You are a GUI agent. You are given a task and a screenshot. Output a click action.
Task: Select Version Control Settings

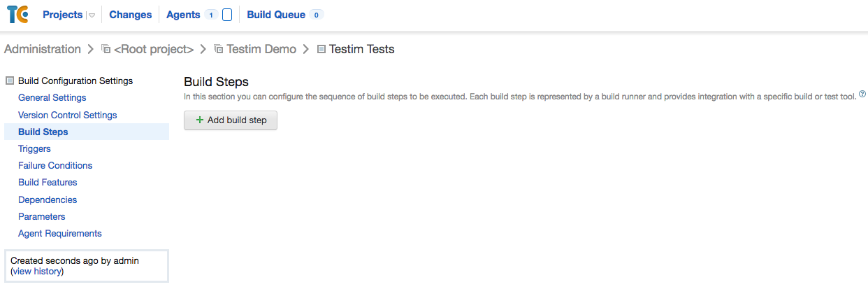pos(68,115)
